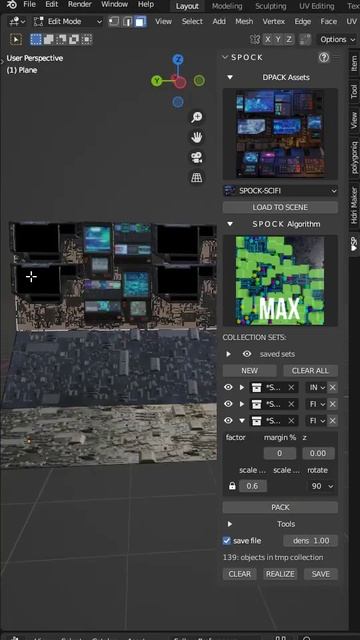Remove the last FI collection set row
The height and width of the screenshot is (640, 360).
[333, 421]
